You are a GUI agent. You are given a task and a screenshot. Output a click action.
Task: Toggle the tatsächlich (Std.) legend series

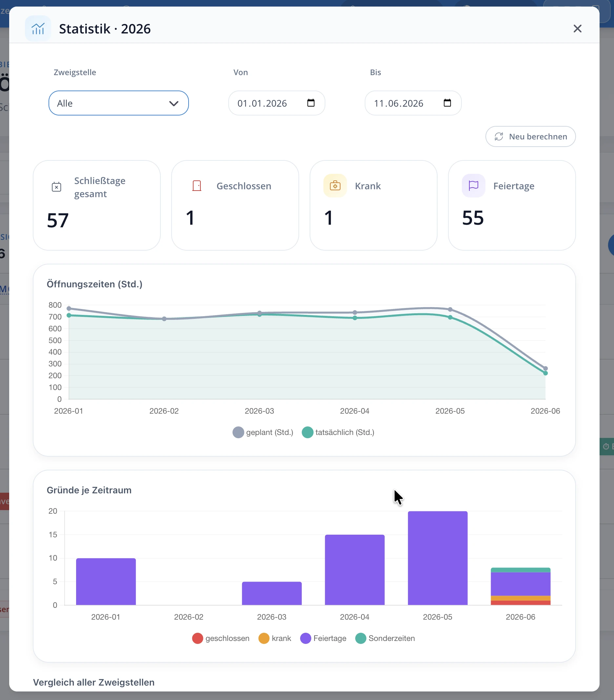point(338,432)
